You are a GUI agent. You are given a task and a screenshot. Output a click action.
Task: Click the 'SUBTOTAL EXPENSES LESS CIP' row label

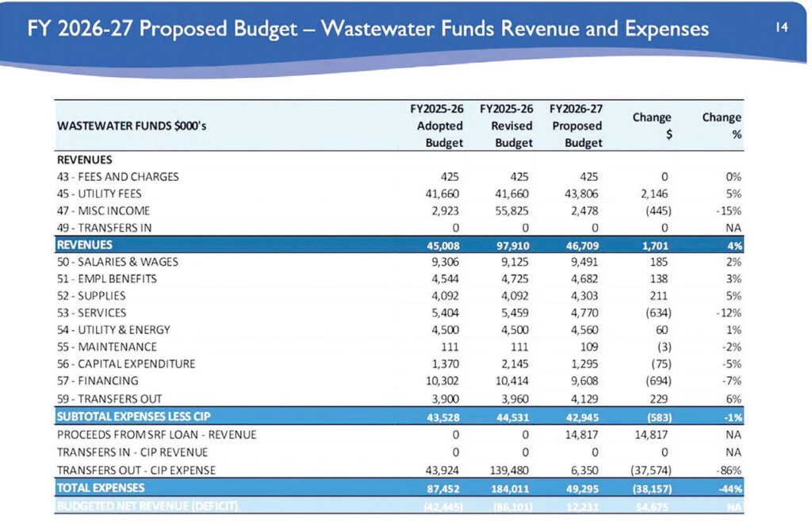[133, 417]
